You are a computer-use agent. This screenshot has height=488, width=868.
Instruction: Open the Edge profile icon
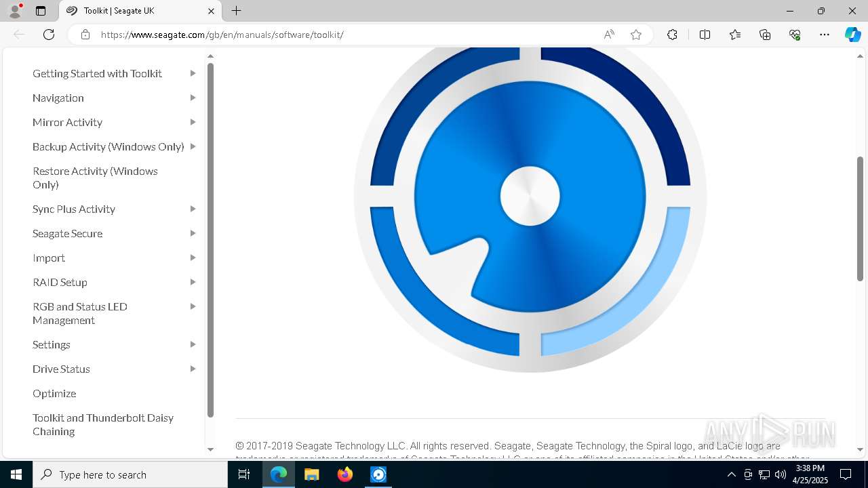tap(15, 11)
